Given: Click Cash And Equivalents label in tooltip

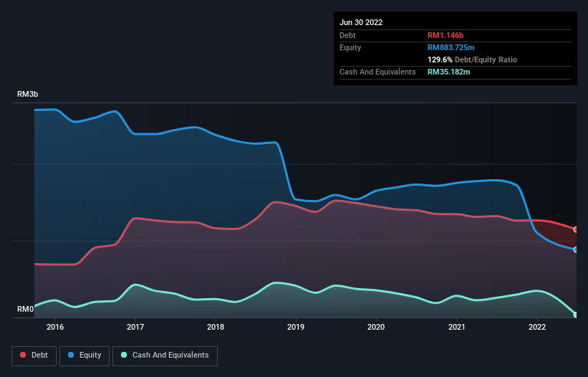Looking at the screenshot, I should (x=377, y=72).
